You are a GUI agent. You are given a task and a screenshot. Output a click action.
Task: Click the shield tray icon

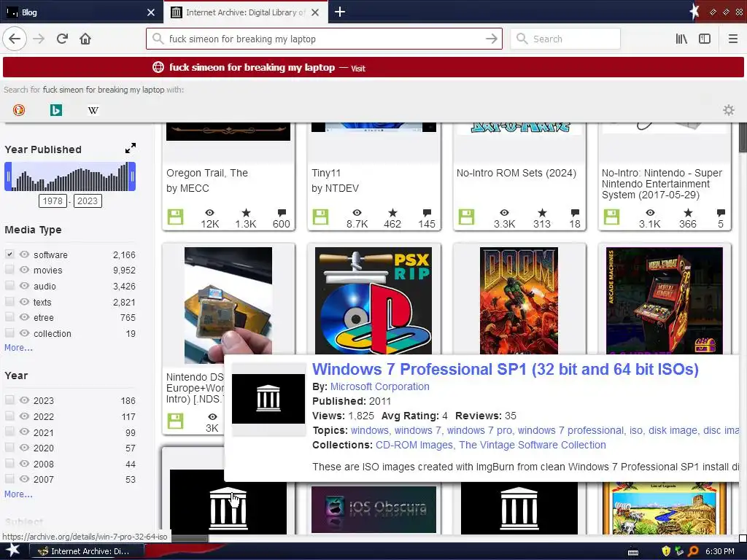click(x=665, y=551)
